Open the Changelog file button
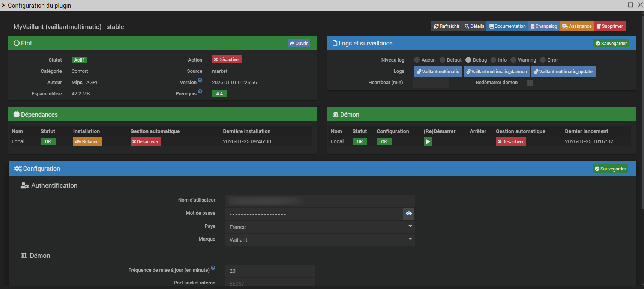Screen dimensions: 644x289 [544, 26]
